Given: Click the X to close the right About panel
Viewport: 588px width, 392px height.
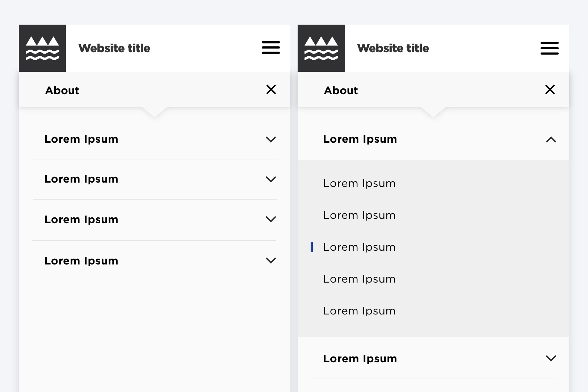Looking at the screenshot, I should (550, 89).
